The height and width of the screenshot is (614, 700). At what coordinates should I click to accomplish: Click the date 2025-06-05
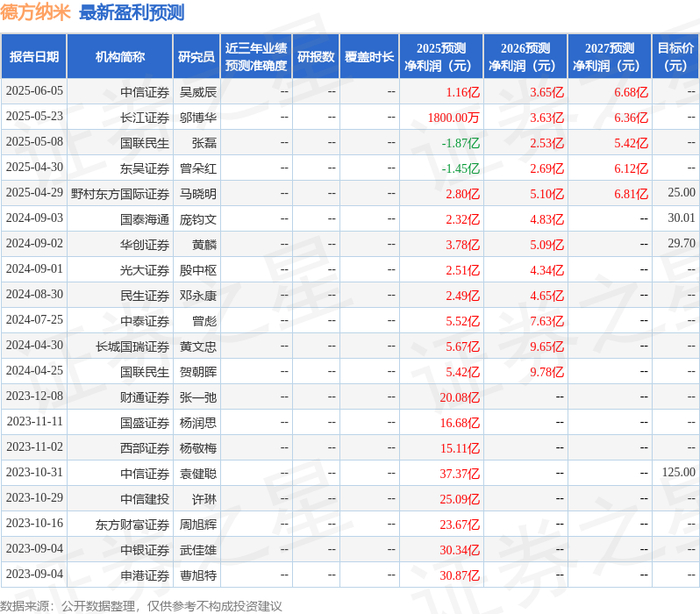click(x=34, y=91)
